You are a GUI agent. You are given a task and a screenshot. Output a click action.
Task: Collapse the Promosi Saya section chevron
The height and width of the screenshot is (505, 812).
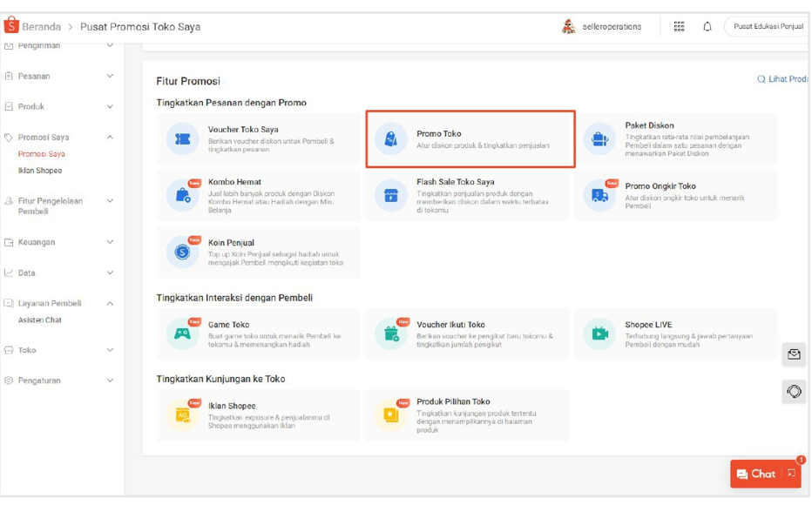click(x=110, y=137)
